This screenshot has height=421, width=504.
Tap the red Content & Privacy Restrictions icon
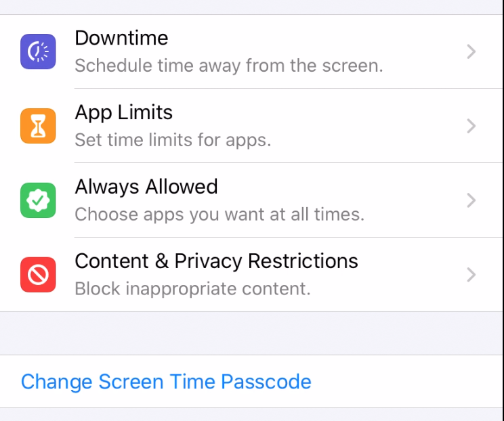[x=38, y=275]
